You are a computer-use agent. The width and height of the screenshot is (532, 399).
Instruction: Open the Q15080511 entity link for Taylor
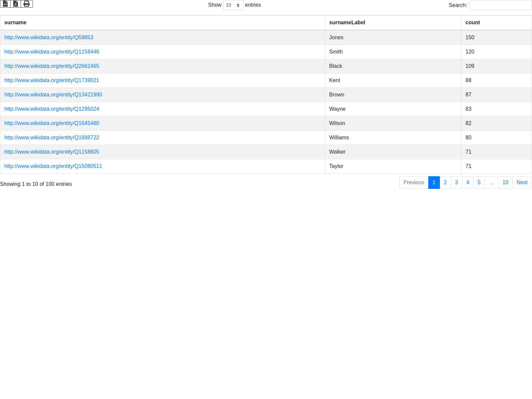[x=53, y=166]
